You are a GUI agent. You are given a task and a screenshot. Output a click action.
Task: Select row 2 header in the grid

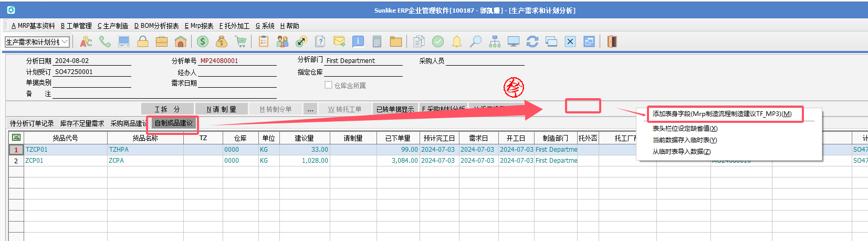pos(16,161)
